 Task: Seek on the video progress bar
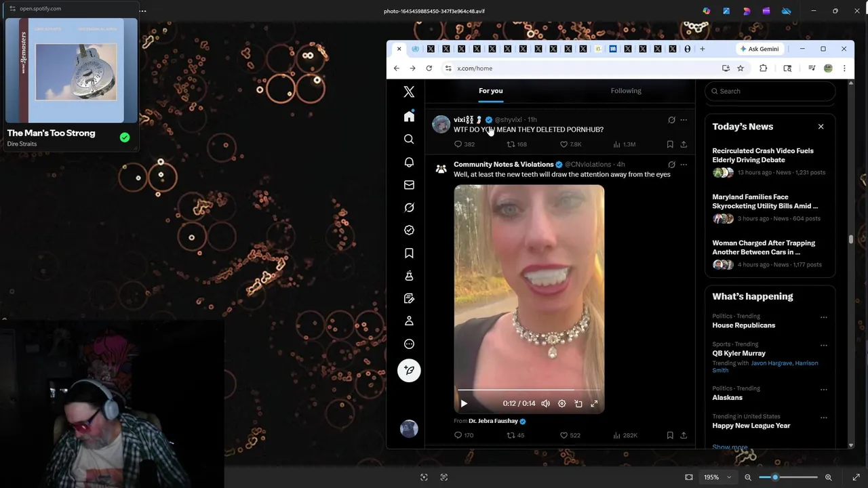[529, 390]
